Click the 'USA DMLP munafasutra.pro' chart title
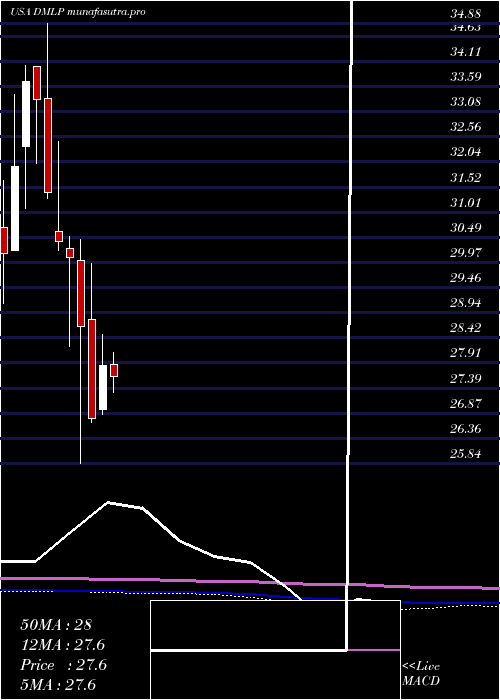This screenshot has width=500, height=700. [x=78, y=12]
